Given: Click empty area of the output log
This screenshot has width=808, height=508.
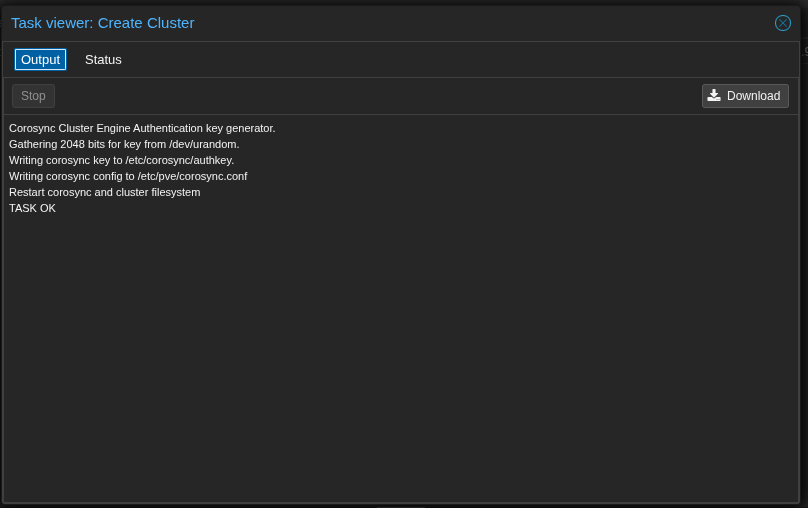Looking at the screenshot, I should pyautogui.click(x=400, y=350).
